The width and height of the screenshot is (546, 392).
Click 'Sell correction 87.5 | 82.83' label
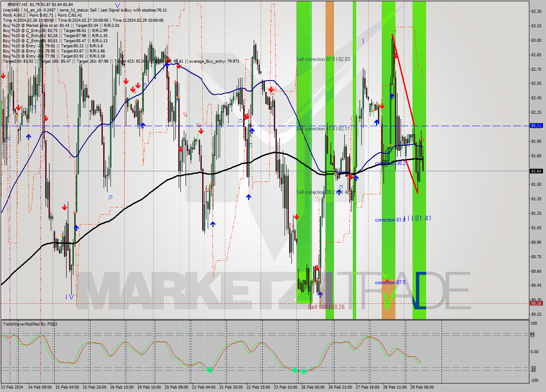coord(323,59)
